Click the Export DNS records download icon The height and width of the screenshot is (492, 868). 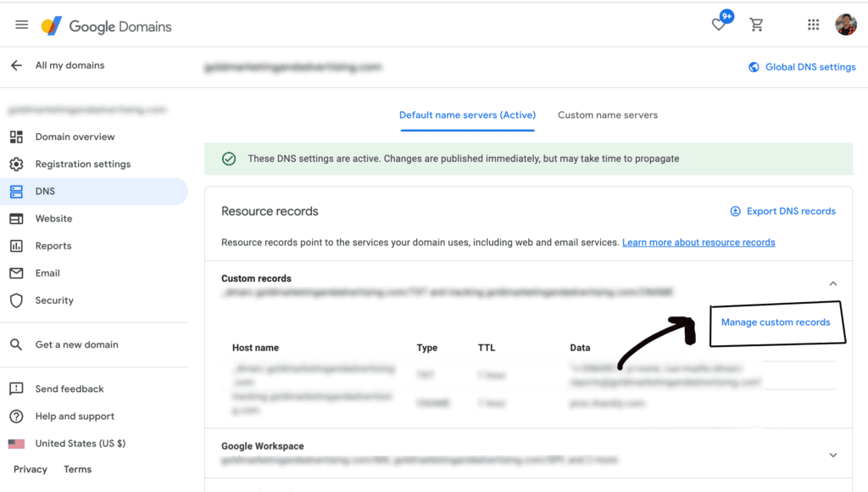735,211
